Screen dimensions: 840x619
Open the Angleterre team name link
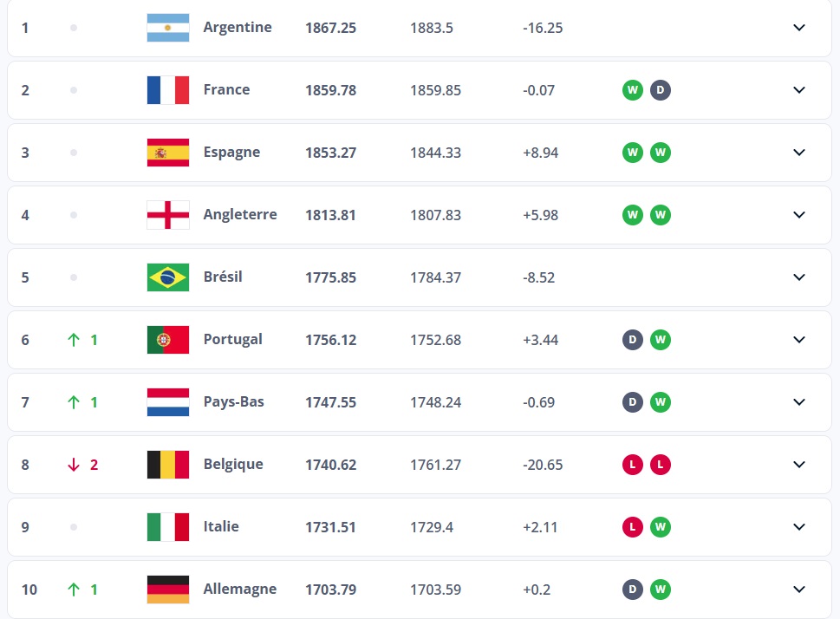click(x=240, y=214)
